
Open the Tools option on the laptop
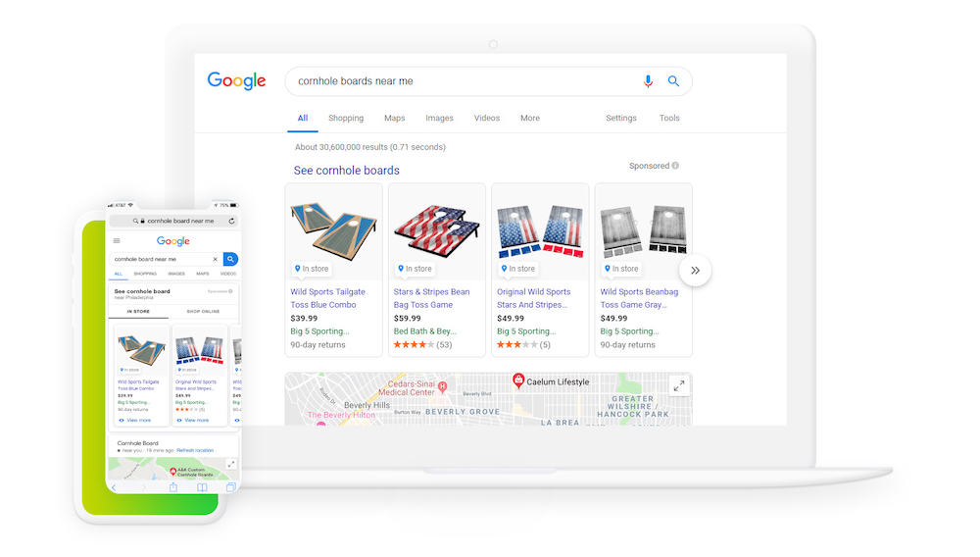point(668,118)
